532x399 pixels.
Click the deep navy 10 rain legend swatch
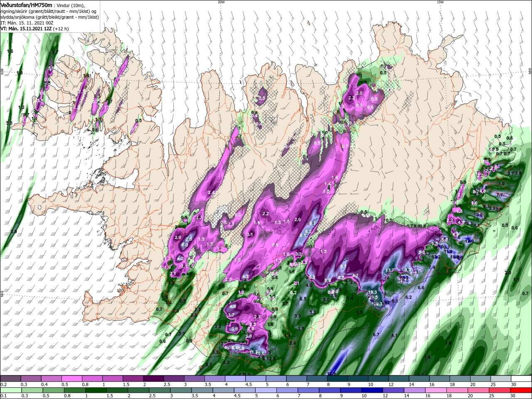tap(373, 390)
